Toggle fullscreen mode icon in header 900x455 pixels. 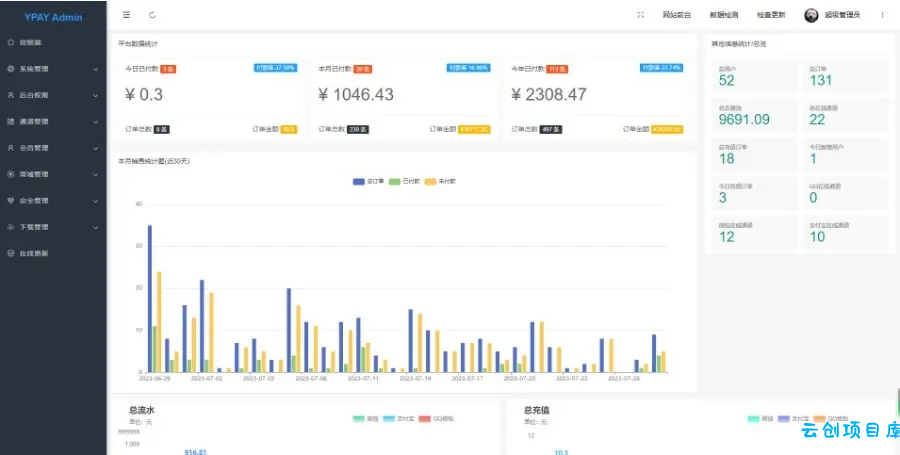[641, 15]
